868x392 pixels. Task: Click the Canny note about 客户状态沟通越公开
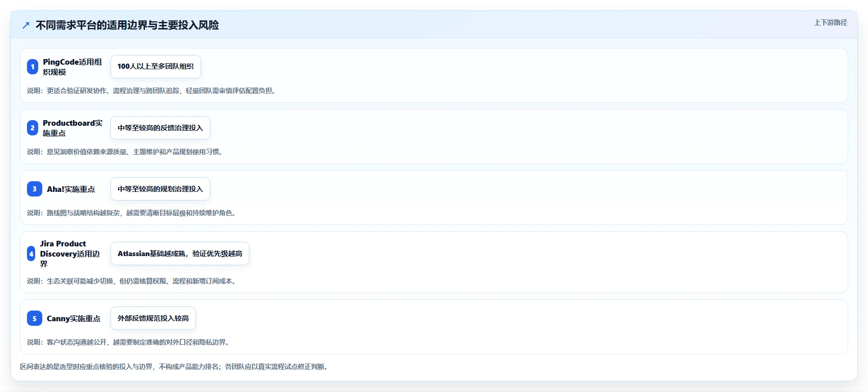[x=129, y=342]
